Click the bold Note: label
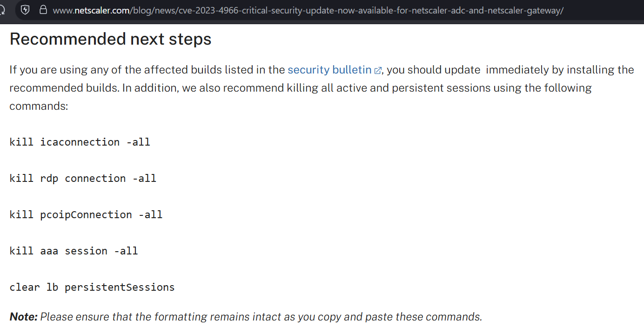This screenshot has width=644, height=334. [23, 317]
